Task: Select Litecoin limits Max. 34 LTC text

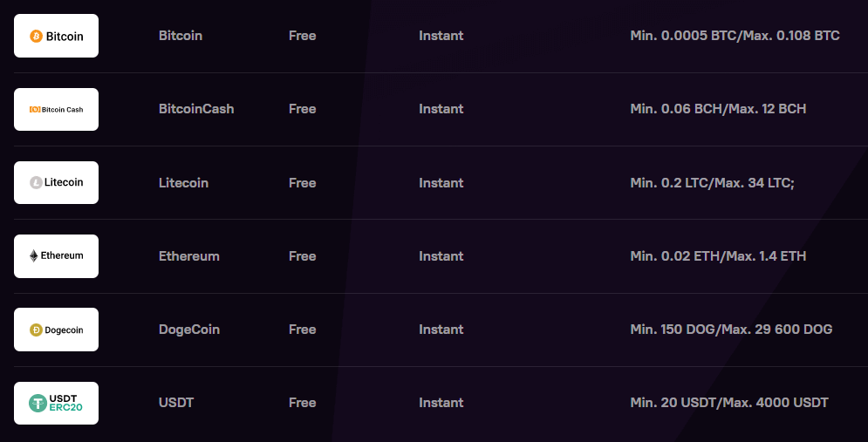Action: pyautogui.click(x=753, y=182)
